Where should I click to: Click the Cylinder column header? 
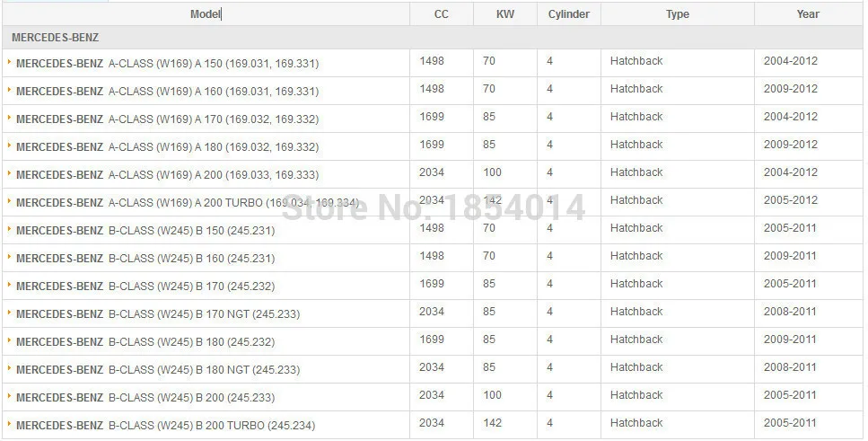point(568,14)
